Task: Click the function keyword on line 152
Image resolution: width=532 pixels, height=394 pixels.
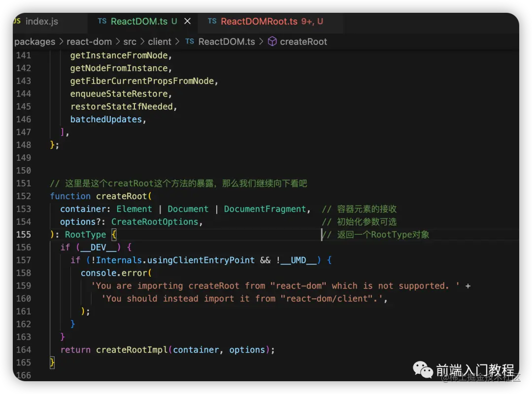Action: [70, 196]
